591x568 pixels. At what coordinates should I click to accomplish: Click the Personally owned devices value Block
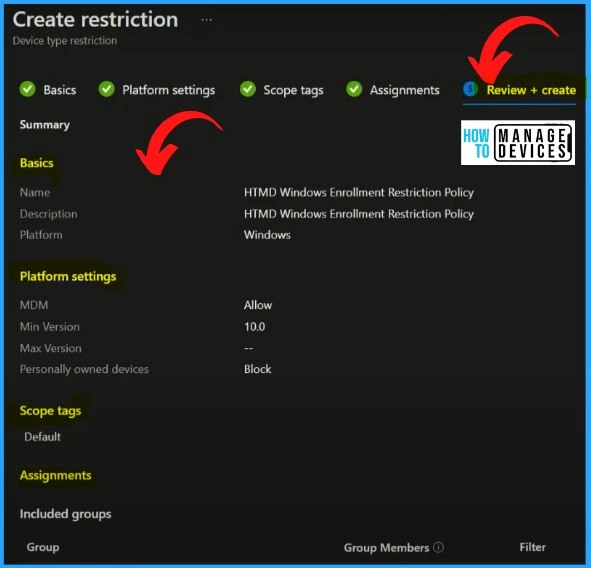(257, 369)
